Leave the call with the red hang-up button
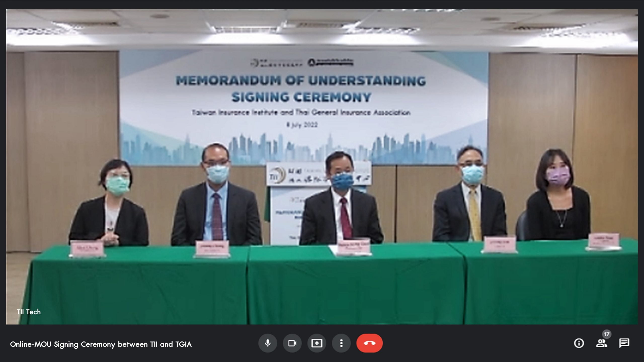The height and width of the screenshot is (362, 644). pyautogui.click(x=370, y=343)
